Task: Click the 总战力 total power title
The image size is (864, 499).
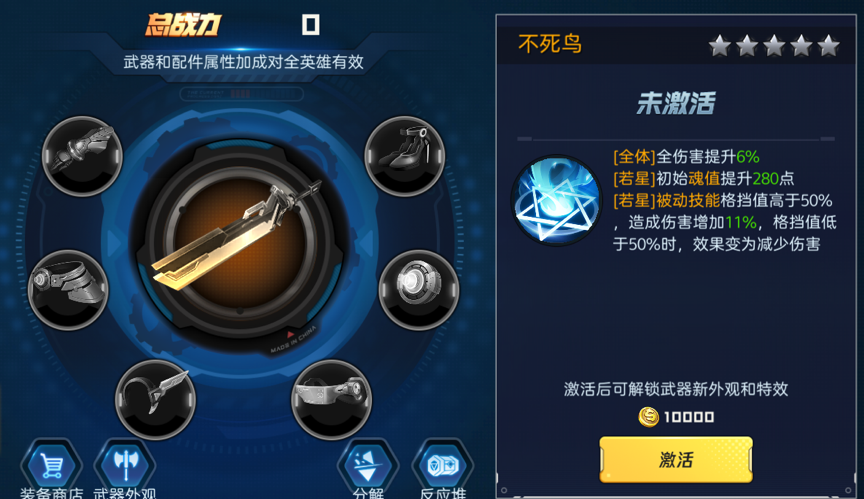Action: point(183,25)
